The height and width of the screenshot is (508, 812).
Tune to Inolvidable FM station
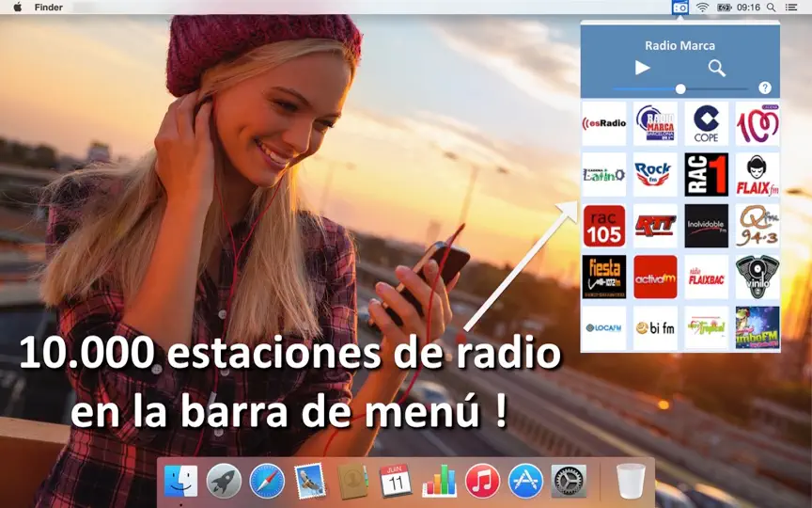(x=706, y=226)
